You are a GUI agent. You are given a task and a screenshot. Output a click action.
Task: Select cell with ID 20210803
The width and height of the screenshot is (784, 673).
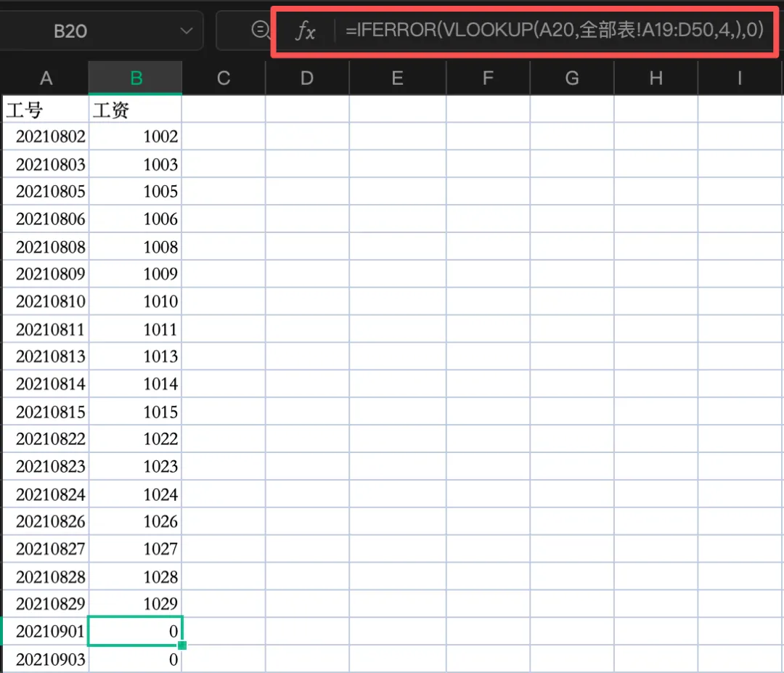click(x=46, y=164)
